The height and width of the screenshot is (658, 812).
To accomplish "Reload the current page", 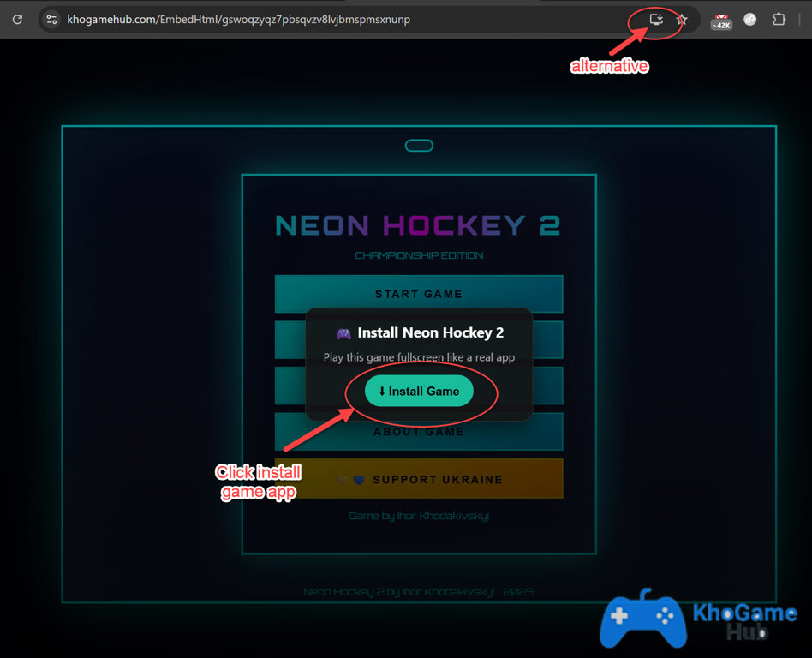I will point(17,19).
